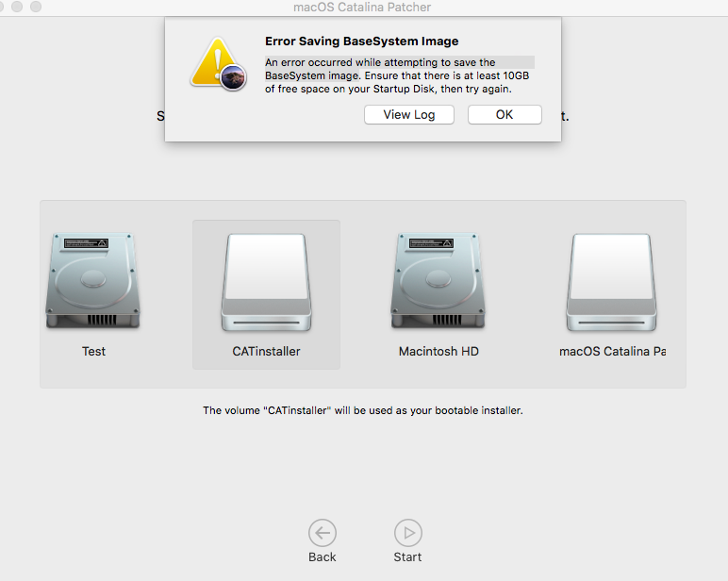
Task: Click the Back label text
Action: pos(323,556)
